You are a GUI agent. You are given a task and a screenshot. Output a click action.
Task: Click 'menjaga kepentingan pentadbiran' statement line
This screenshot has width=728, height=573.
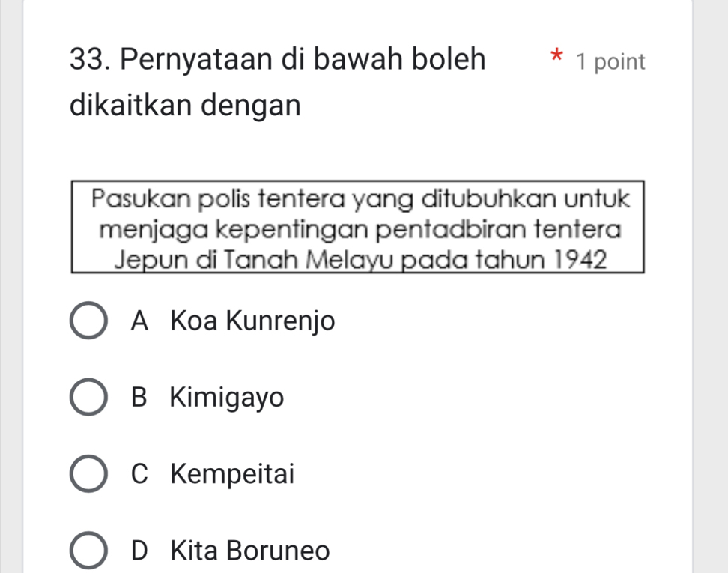[x=357, y=228]
